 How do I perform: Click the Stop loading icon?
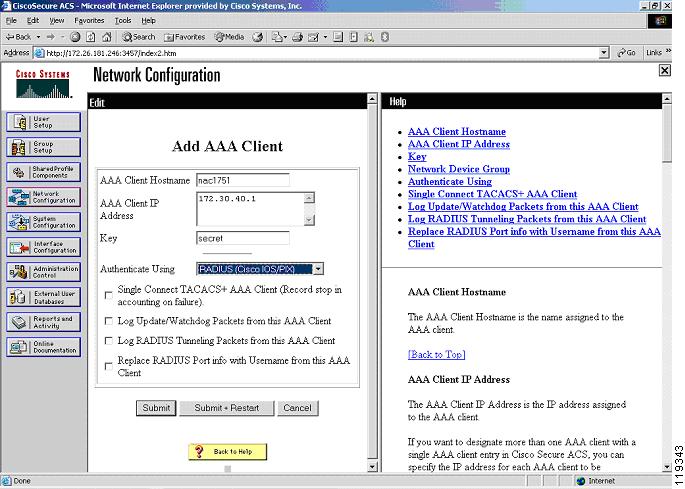[75, 37]
